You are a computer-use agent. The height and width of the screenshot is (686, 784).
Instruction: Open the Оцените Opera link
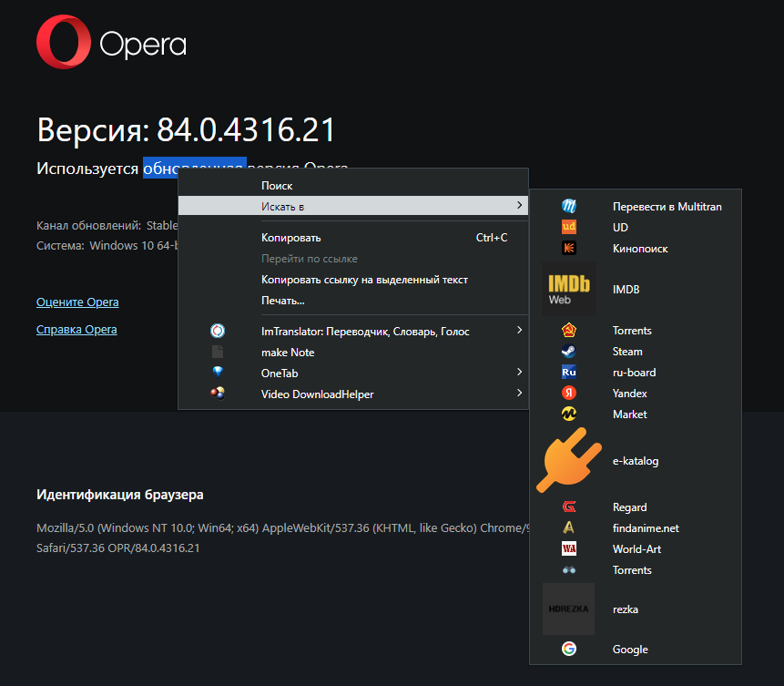point(77,302)
